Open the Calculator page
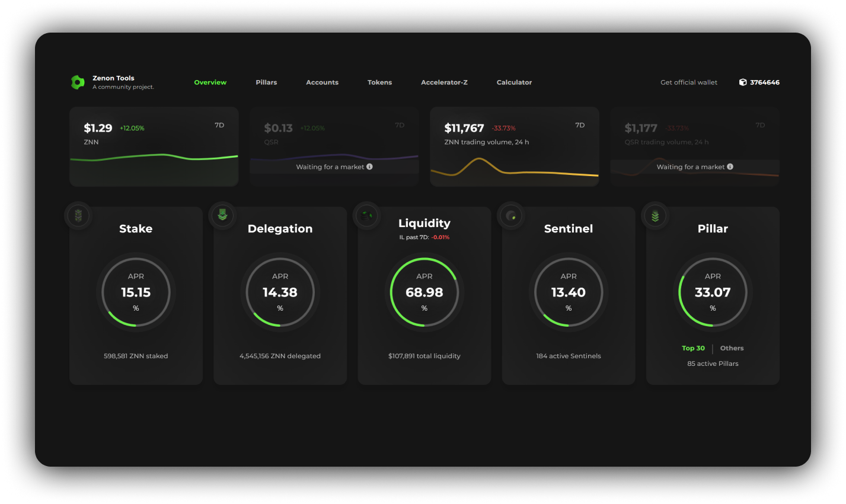 (x=514, y=82)
